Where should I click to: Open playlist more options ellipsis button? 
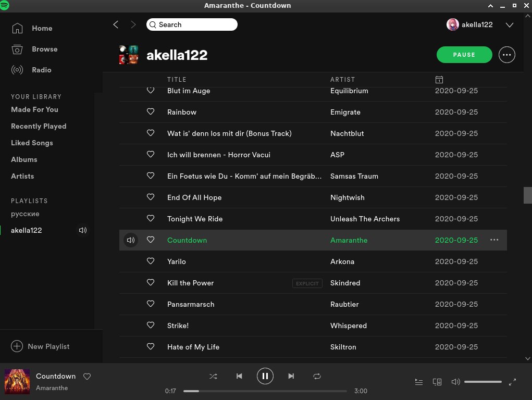click(x=507, y=55)
